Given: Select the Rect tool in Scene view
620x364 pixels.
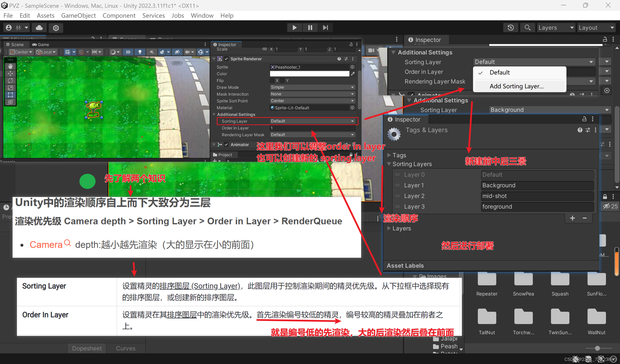Looking at the screenshot, I should pos(10,95).
